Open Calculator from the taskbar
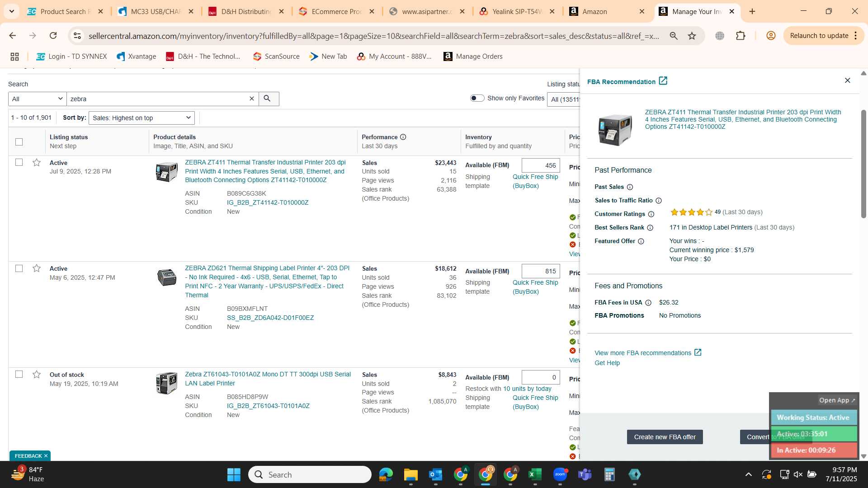This screenshot has width=868, height=488. pyautogui.click(x=609, y=474)
